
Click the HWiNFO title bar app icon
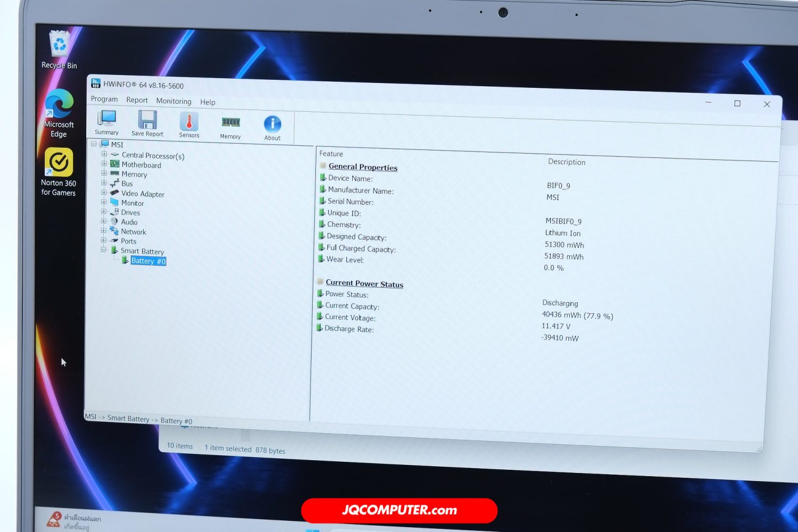point(96,83)
